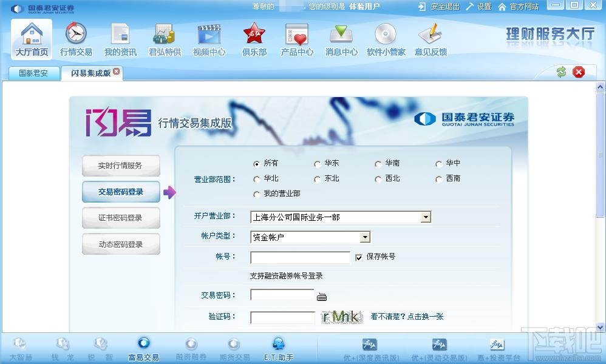Screen dimensions: 606x364
Task: Switch to the 国泰君安 tab
Action: point(33,73)
